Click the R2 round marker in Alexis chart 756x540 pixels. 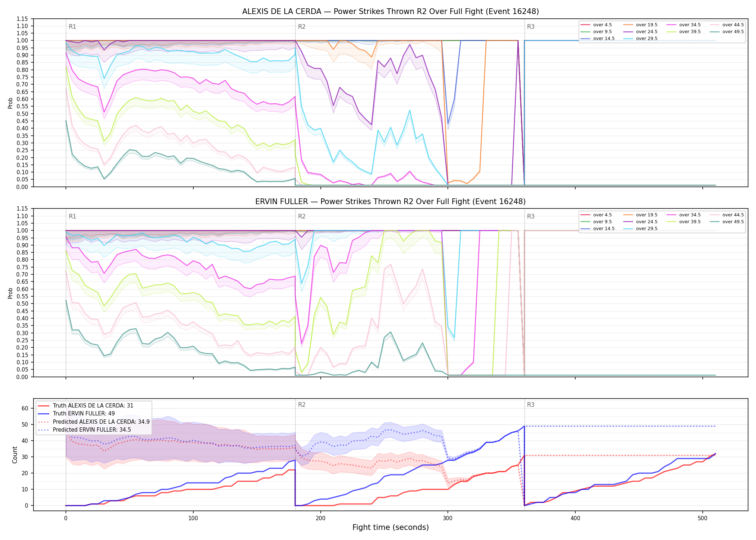(x=302, y=27)
